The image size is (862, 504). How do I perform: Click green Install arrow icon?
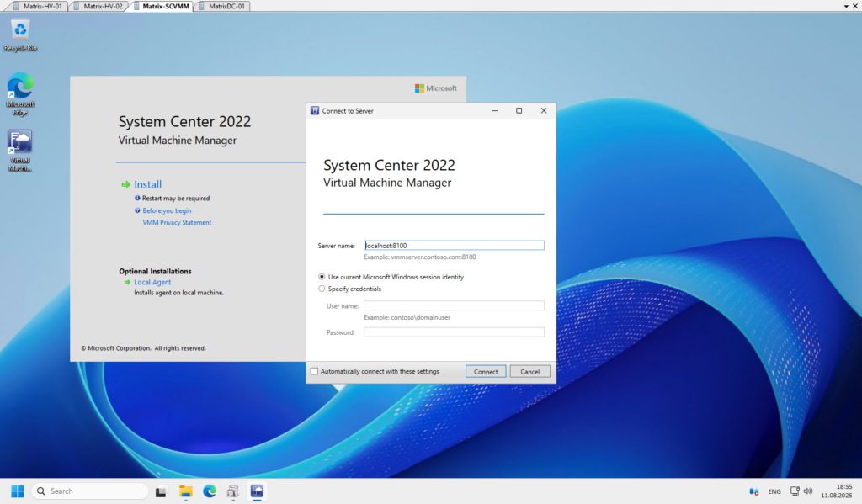coord(125,184)
